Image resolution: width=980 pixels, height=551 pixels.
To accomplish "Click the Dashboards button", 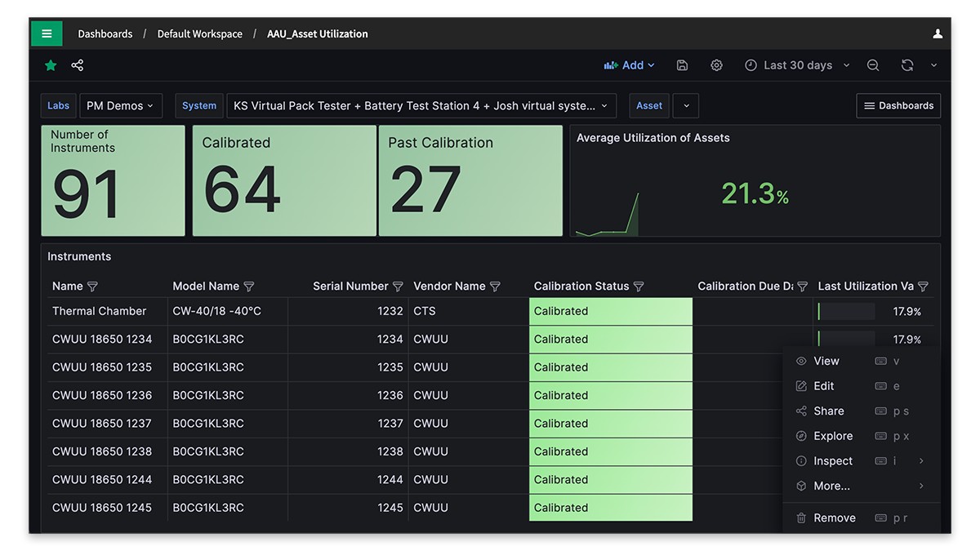I will coord(898,105).
